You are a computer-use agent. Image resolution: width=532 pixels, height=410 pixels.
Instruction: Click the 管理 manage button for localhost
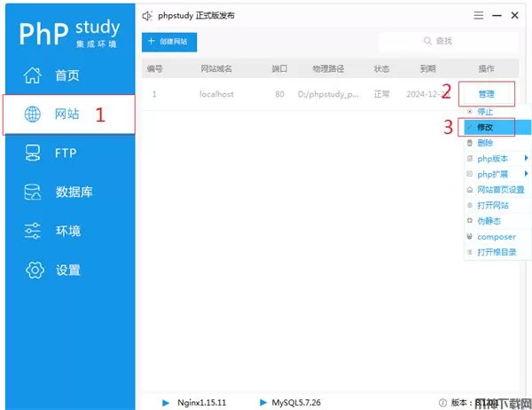coord(487,94)
